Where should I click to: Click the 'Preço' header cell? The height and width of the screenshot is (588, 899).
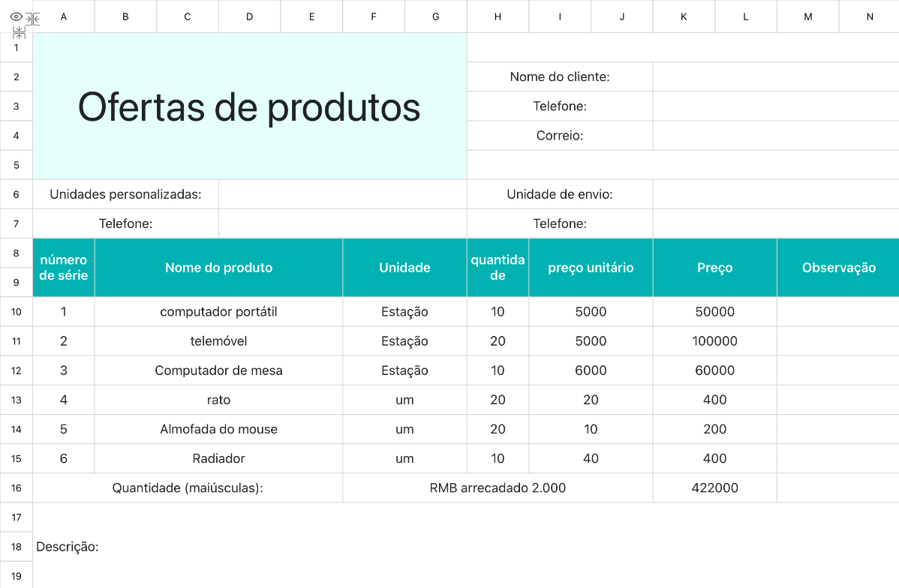(715, 268)
